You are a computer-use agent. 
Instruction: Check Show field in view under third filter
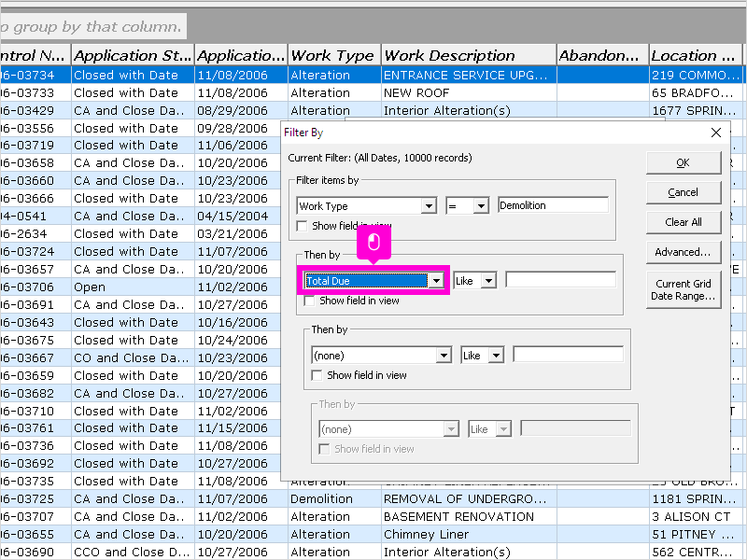click(317, 375)
